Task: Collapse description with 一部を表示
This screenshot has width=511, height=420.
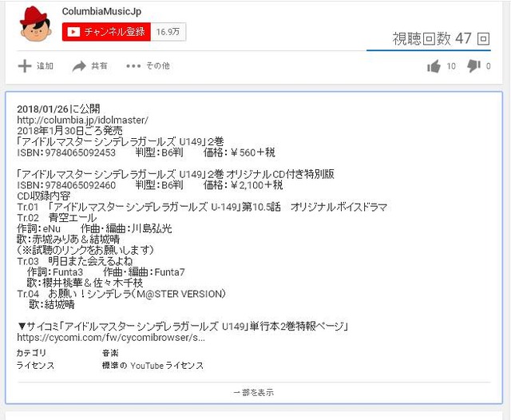Action: (254, 393)
